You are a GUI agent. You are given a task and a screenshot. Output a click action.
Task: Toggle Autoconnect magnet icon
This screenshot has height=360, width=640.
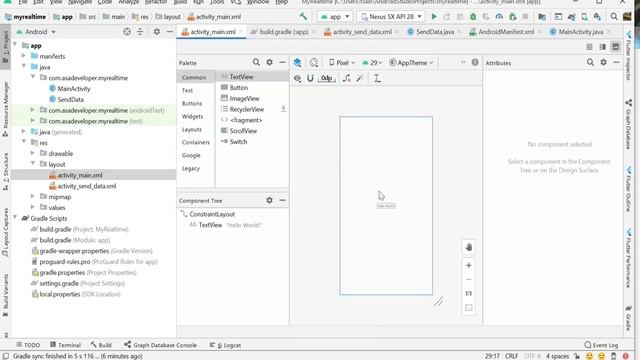coord(310,78)
